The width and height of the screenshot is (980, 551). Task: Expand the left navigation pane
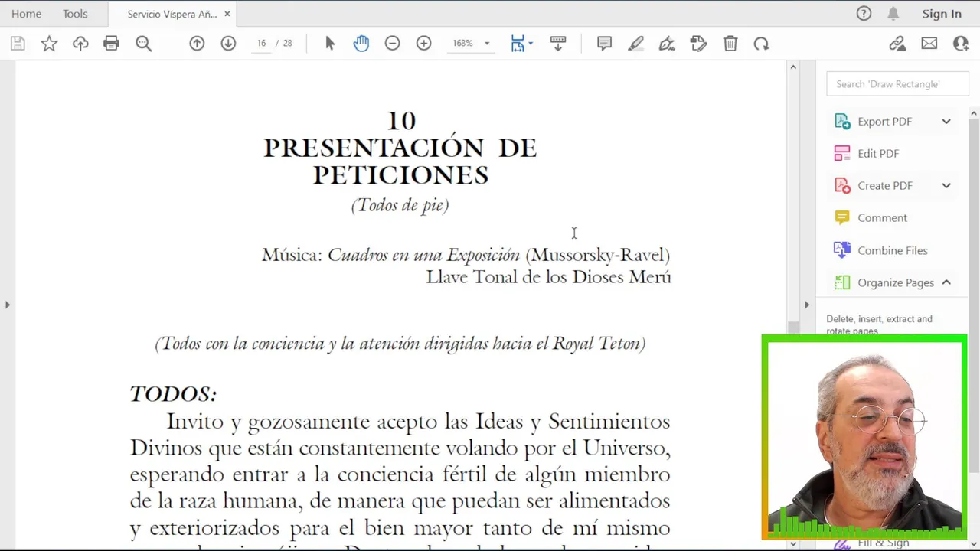tap(7, 305)
